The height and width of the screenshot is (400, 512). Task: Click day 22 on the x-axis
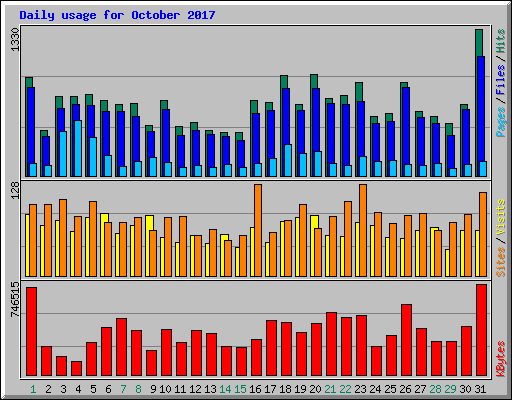point(345,389)
